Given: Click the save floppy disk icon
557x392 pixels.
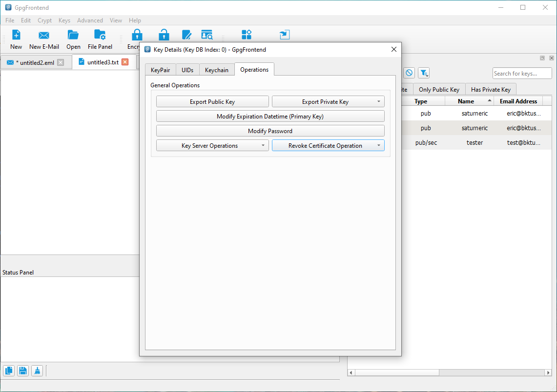Looking at the screenshot, I should 23,371.
